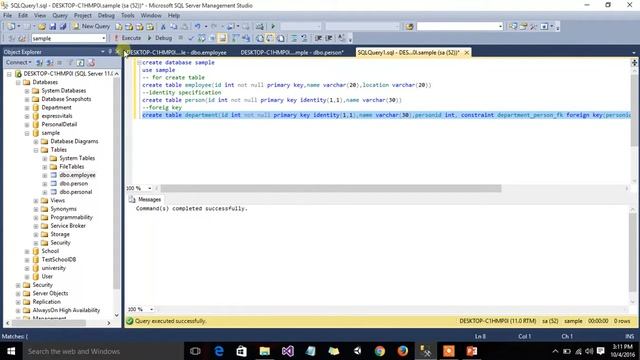Open File Explorer from the taskbar
The height and width of the screenshot is (360, 640).
pyautogui.click(x=264, y=351)
